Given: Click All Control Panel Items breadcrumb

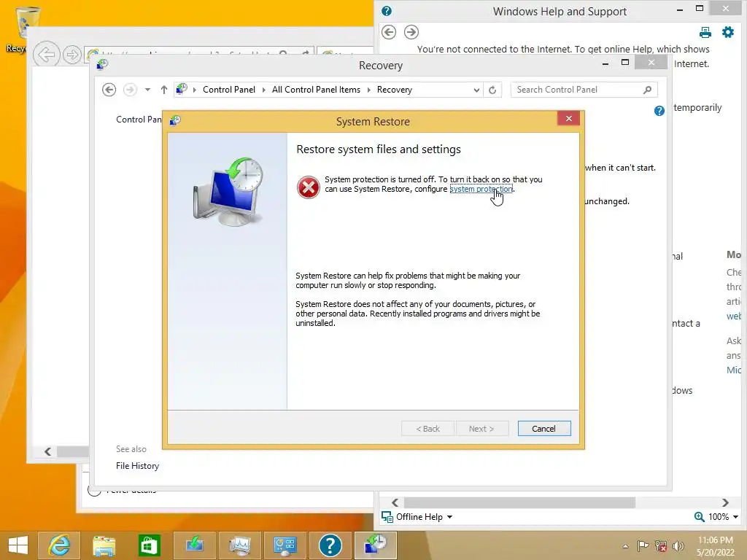Looking at the screenshot, I should 316,90.
